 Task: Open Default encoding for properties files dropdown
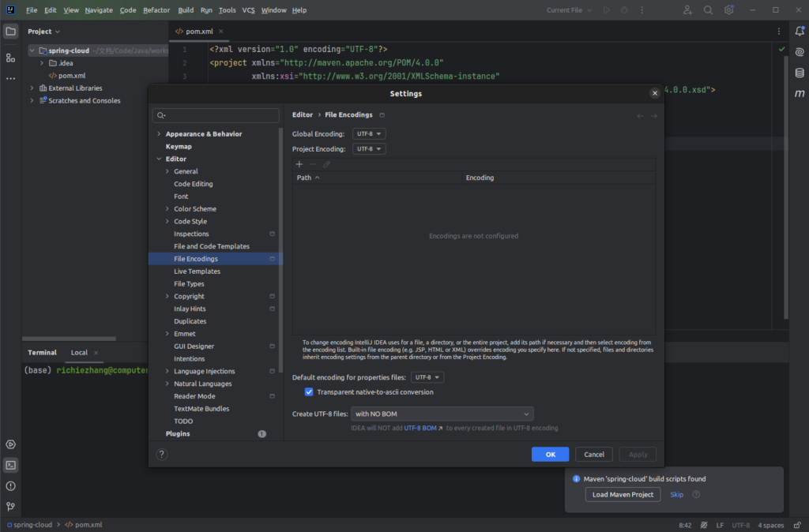pos(427,377)
